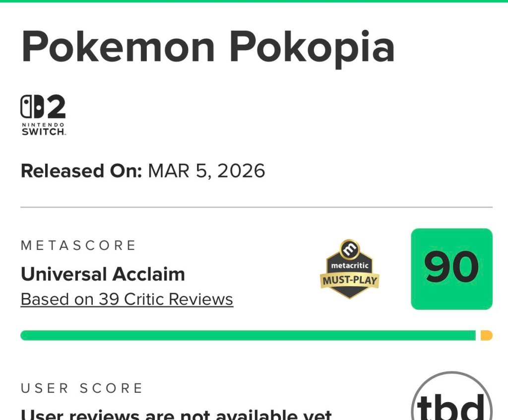The width and height of the screenshot is (508, 420).
Task: Select the USER SCORE section heading
Action: click(82, 388)
